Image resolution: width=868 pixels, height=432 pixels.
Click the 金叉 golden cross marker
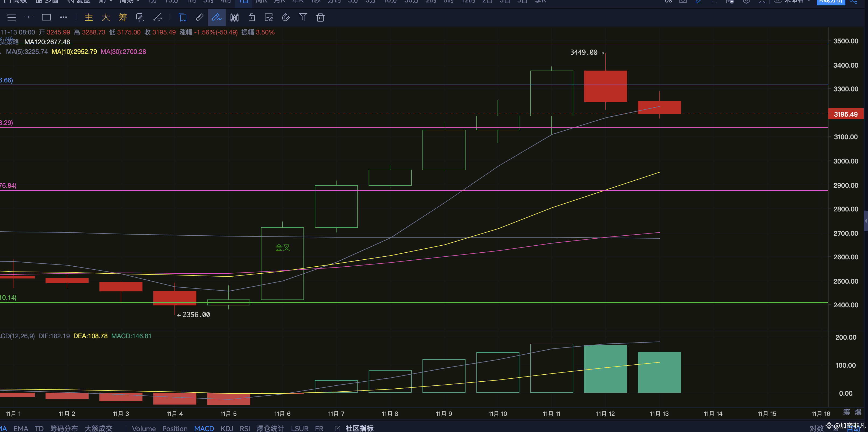click(x=282, y=248)
